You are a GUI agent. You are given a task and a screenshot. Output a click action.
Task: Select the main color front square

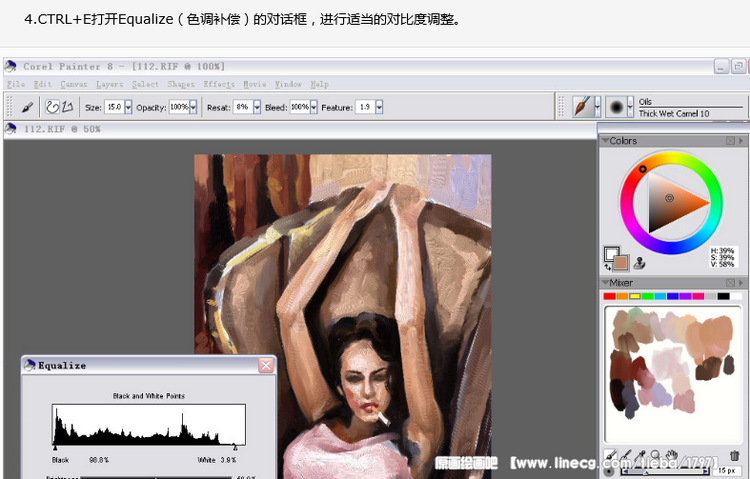pyautogui.click(x=620, y=262)
